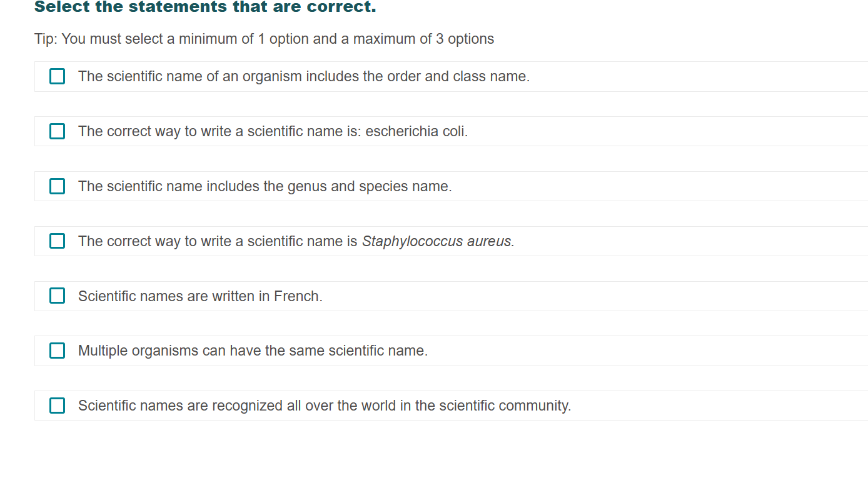Click the 'escherichia coli' statement text
868x503 pixels.
coord(273,131)
